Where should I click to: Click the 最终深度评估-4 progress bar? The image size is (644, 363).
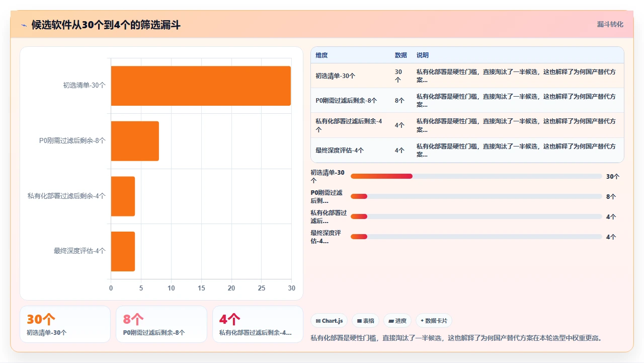point(476,237)
